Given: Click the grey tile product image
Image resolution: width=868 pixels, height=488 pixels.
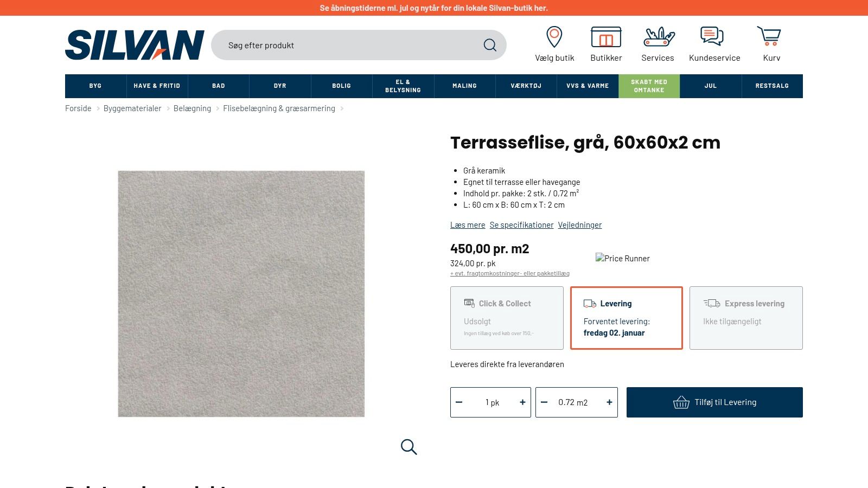Looking at the screenshot, I should pyautogui.click(x=241, y=294).
